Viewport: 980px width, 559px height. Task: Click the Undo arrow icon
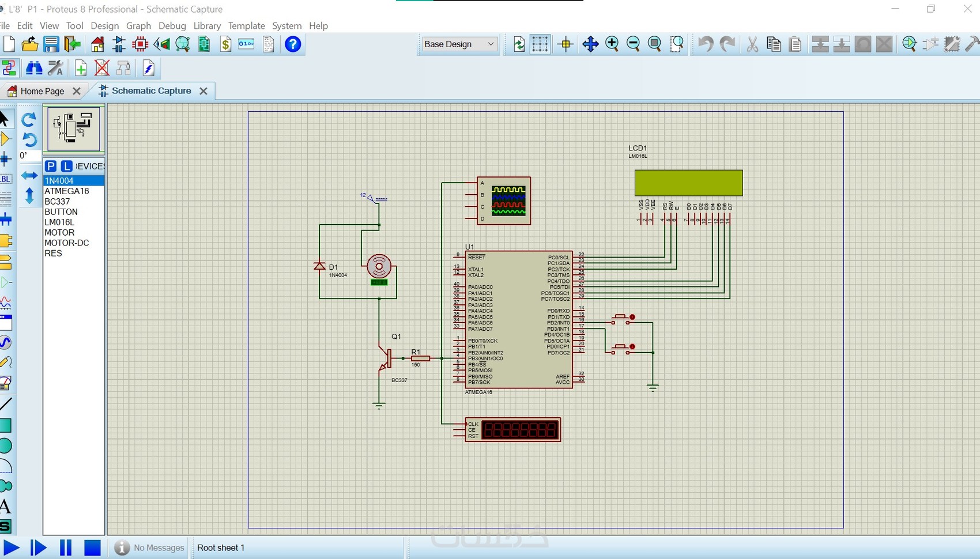click(706, 44)
